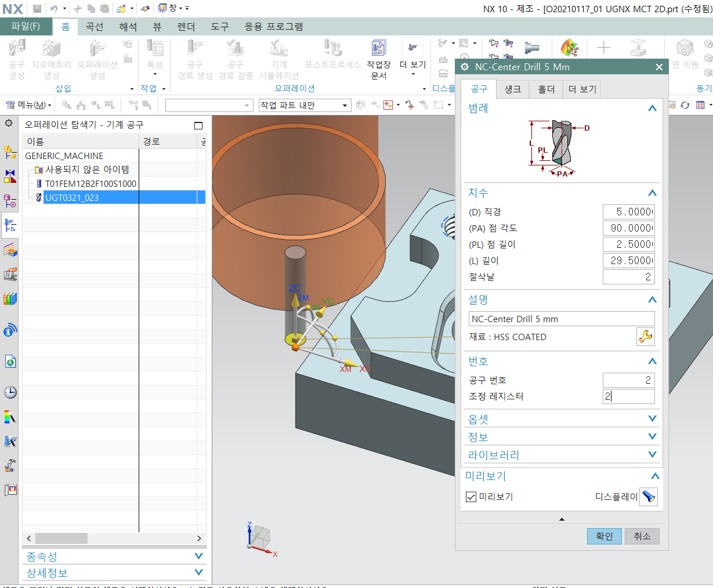Image resolution: width=713 pixels, height=588 pixels.
Task: Click the 공구 경로 생성 generate tool path icon
Action: (x=195, y=59)
